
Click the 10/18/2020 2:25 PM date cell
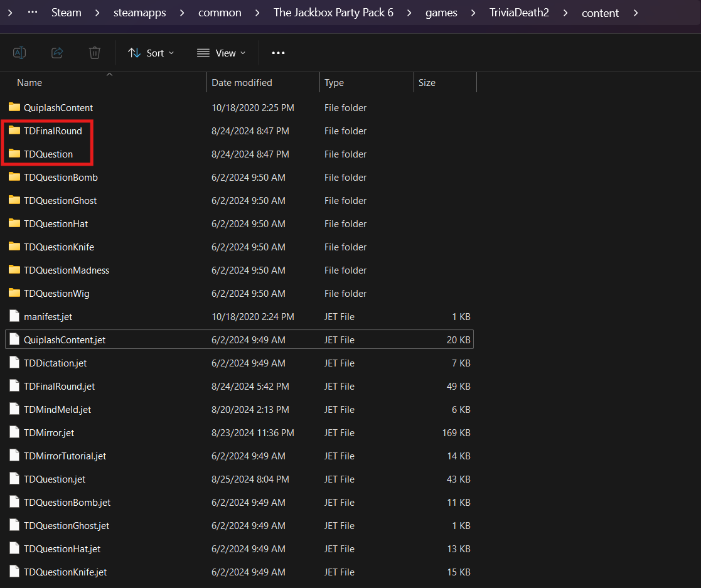(x=252, y=108)
